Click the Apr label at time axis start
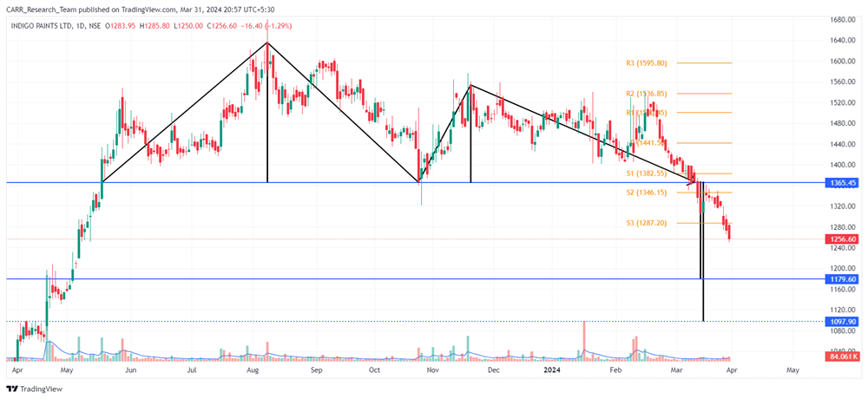Screen dimensions: 868x399 pyautogui.click(x=17, y=370)
